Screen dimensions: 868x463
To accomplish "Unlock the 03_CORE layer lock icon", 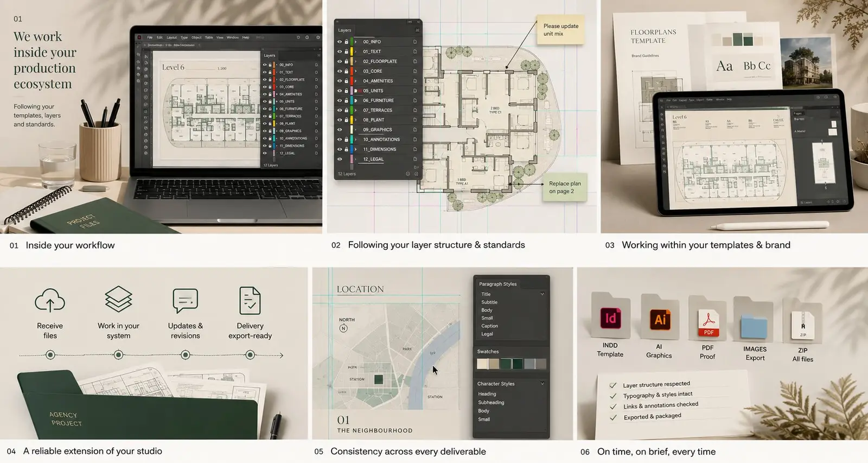I will pyautogui.click(x=346, y=71).
